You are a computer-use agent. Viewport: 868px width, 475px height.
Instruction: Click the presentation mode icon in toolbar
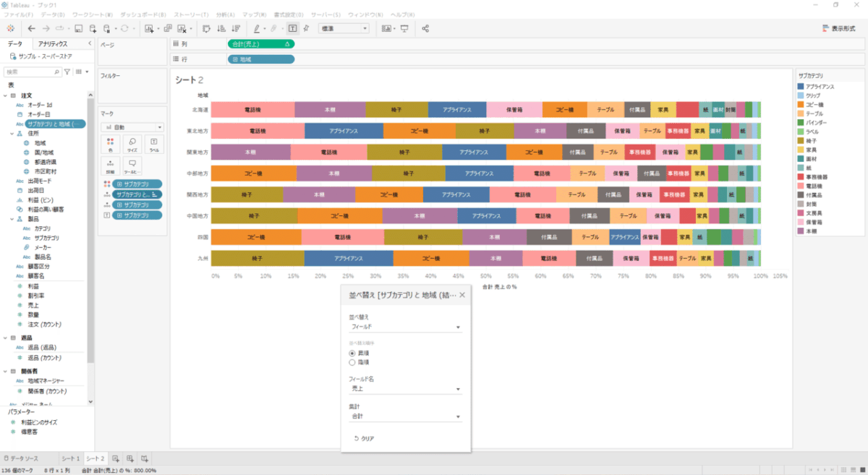click(x=404, y=28)
